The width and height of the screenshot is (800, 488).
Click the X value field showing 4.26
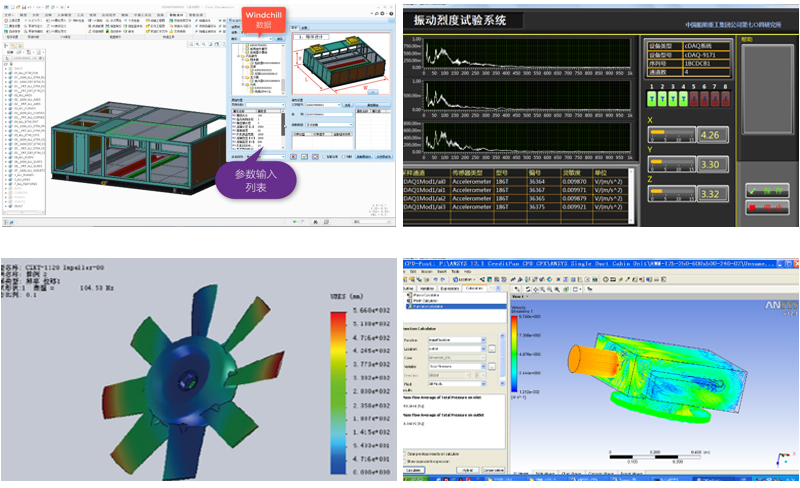point(712,135)
